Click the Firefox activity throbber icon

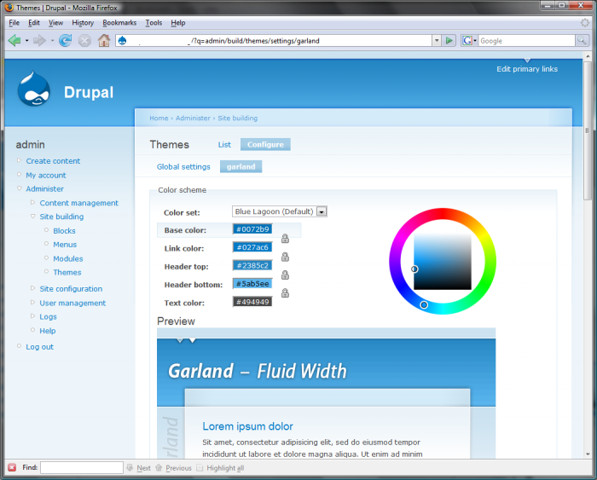click(x=585, y=23)
